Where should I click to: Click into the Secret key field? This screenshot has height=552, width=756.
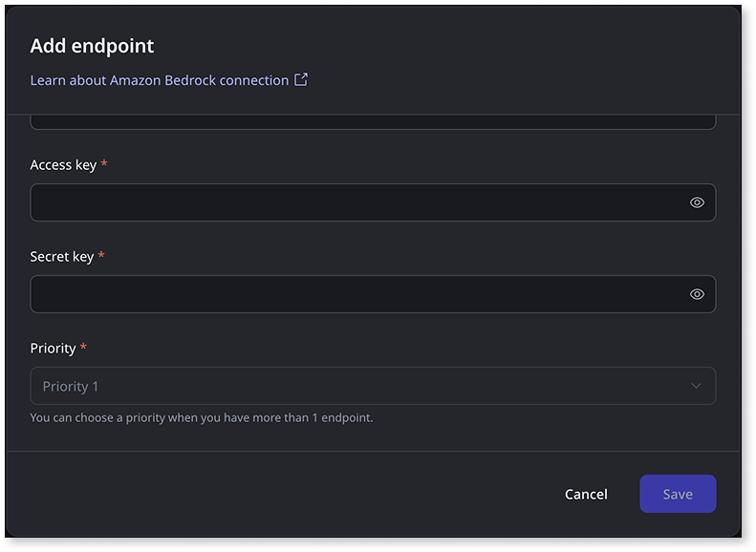tap(354, 294)
